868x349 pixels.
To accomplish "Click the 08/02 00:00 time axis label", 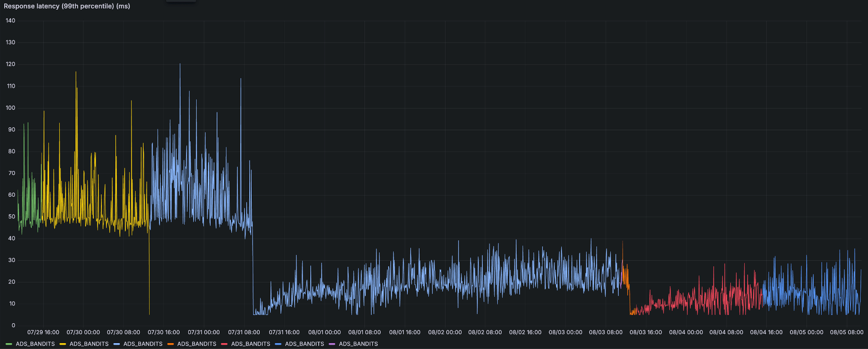I will (445, 332).
